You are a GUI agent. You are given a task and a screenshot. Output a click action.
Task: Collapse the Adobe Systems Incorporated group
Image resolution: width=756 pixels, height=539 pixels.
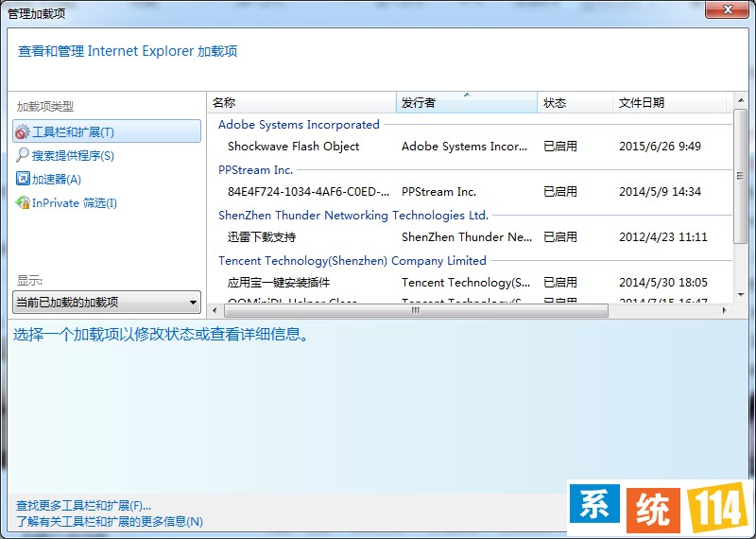(x=299, y=125)
